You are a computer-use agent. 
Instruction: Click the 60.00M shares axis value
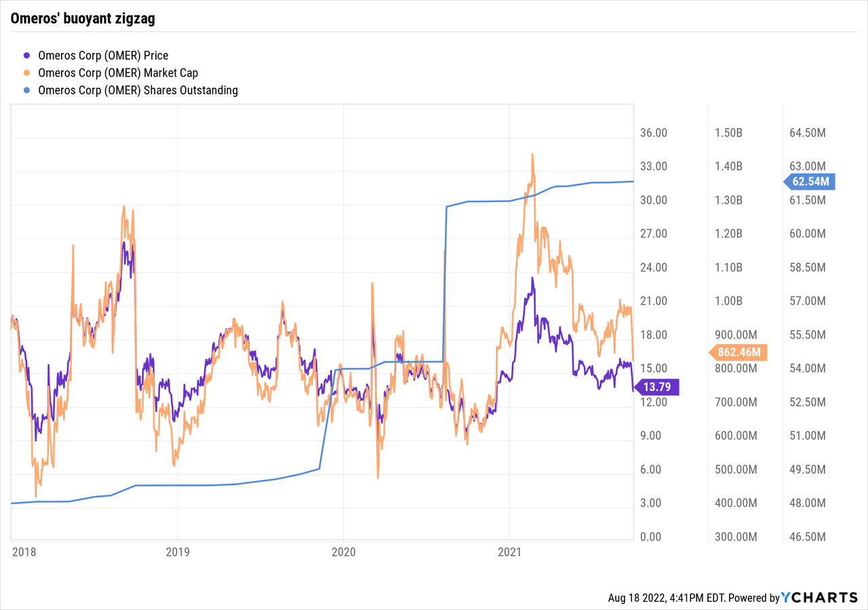(807, 233)
